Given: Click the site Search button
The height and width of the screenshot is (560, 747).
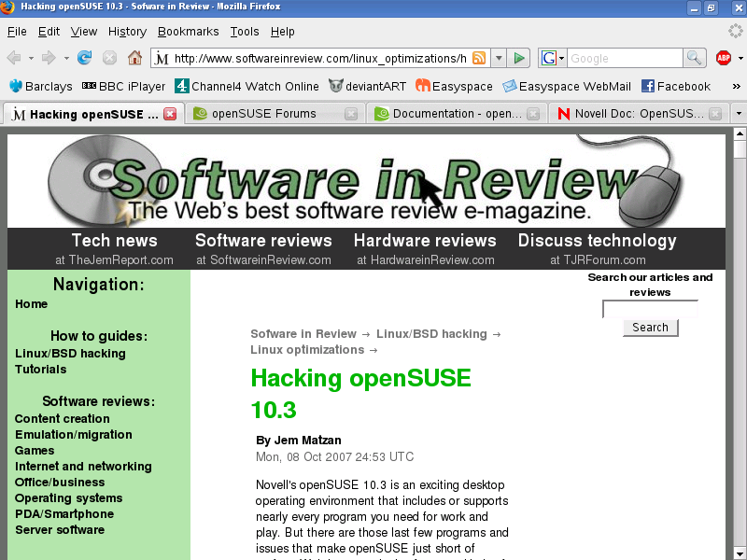Looking at the screenshot, I should [650, 328].
